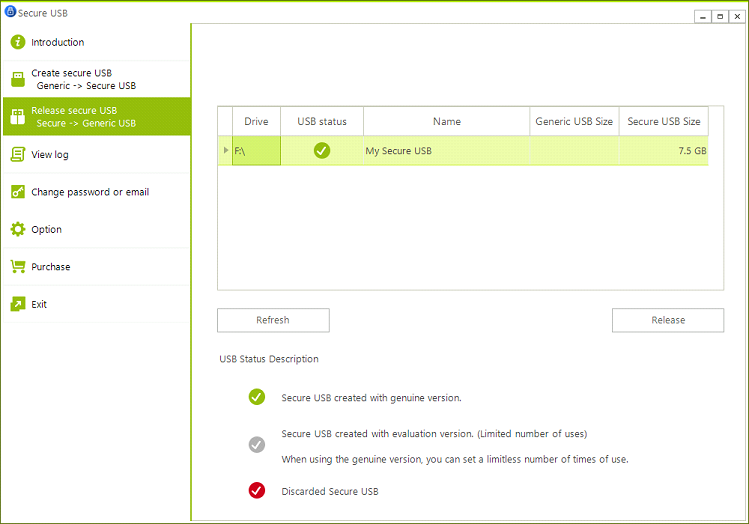The image size is (749, 524).
Task: Click the Drive column header
Action: point(256,121)
